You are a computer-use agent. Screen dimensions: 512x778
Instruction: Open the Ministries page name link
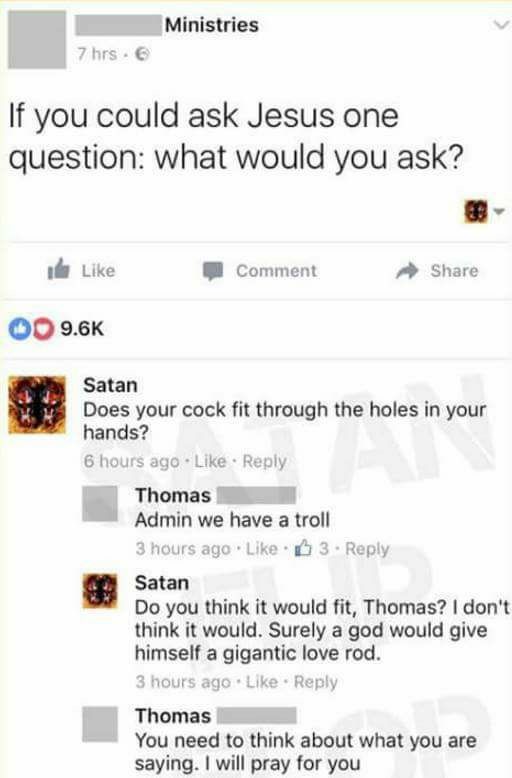click(x=212, y=25)
